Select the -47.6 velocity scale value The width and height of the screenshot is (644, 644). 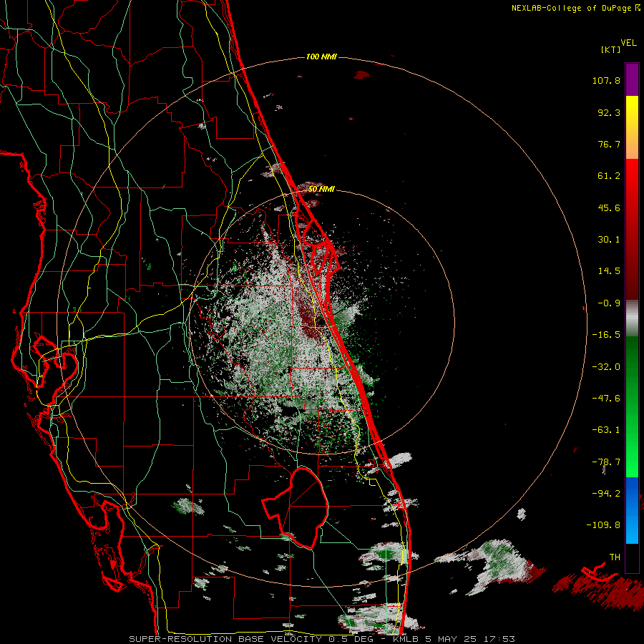(606, 399)
